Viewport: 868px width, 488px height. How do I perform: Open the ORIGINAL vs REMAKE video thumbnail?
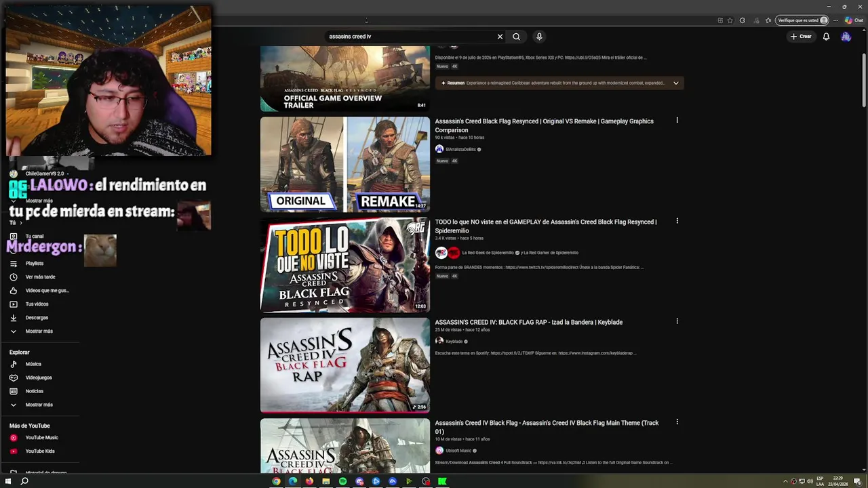345,165
